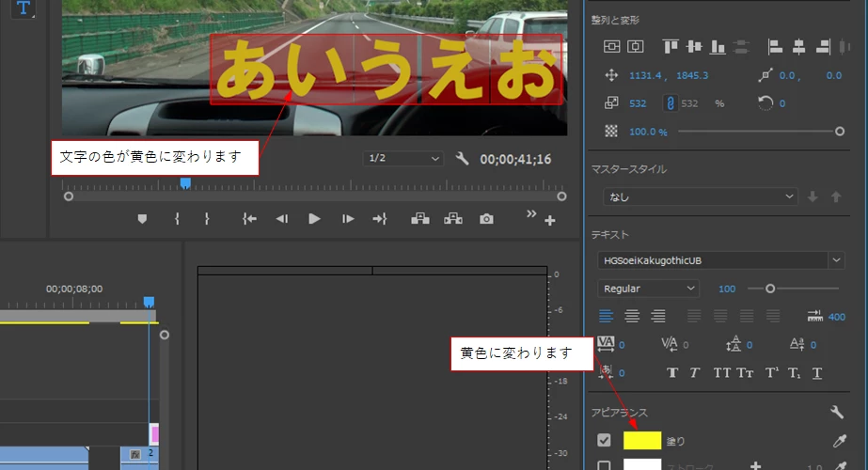Align text layer to top edge
This screenshot has height=470, width=868.
click(671, 46)
